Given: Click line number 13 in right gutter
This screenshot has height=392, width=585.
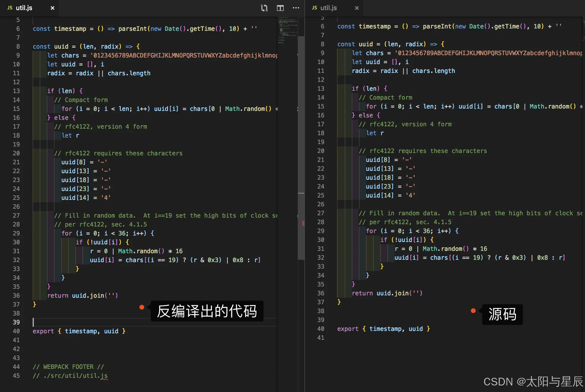Looking at the screenshot, I should point(321,89).
